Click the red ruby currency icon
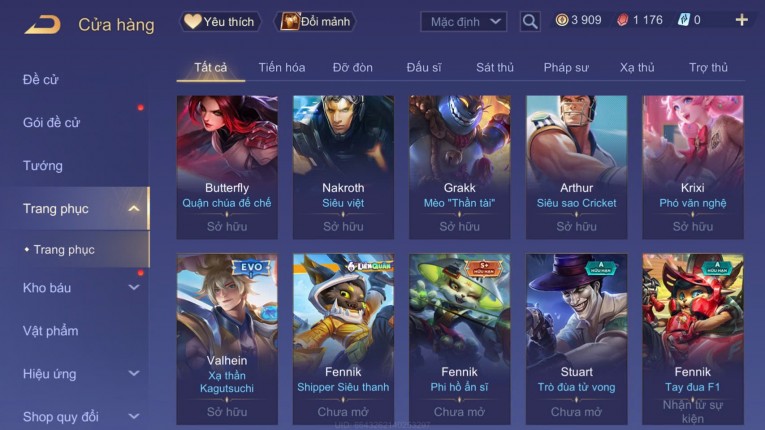 tap(623, 20)
